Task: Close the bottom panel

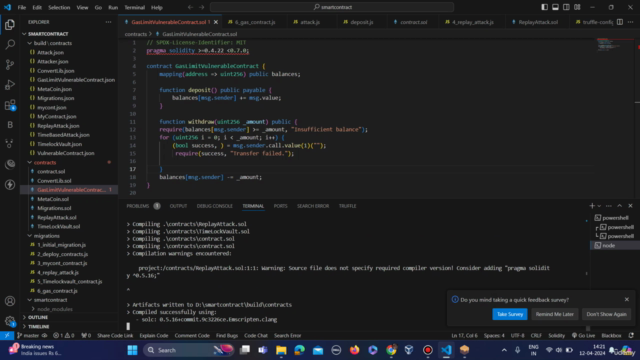Action: tap(631, 206)
